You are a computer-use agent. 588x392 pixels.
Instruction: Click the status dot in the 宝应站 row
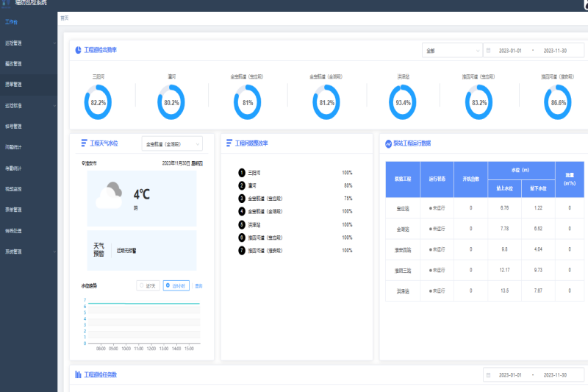(431, 208)
